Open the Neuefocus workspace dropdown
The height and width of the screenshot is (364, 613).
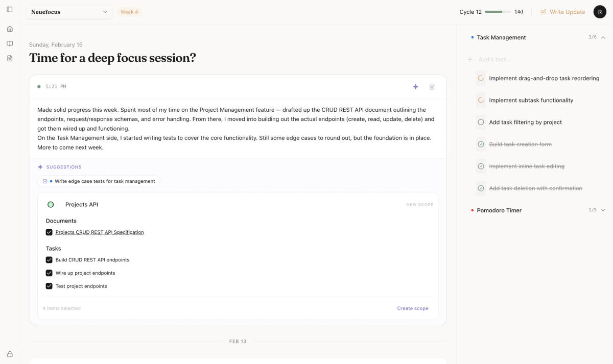[69, 11]
